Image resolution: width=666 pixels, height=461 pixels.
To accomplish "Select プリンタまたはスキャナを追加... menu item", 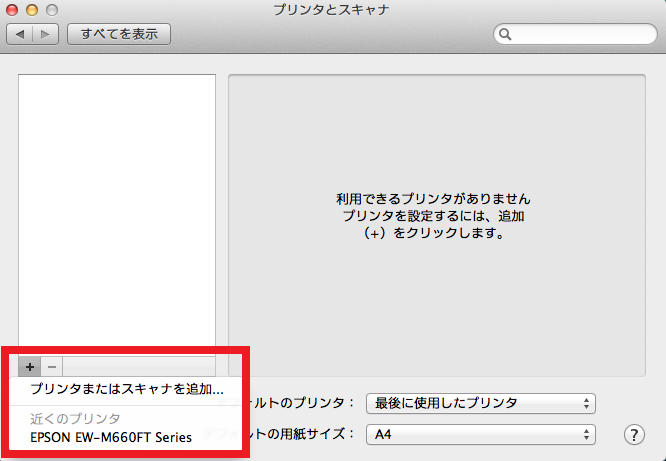I will coord(127,388).
